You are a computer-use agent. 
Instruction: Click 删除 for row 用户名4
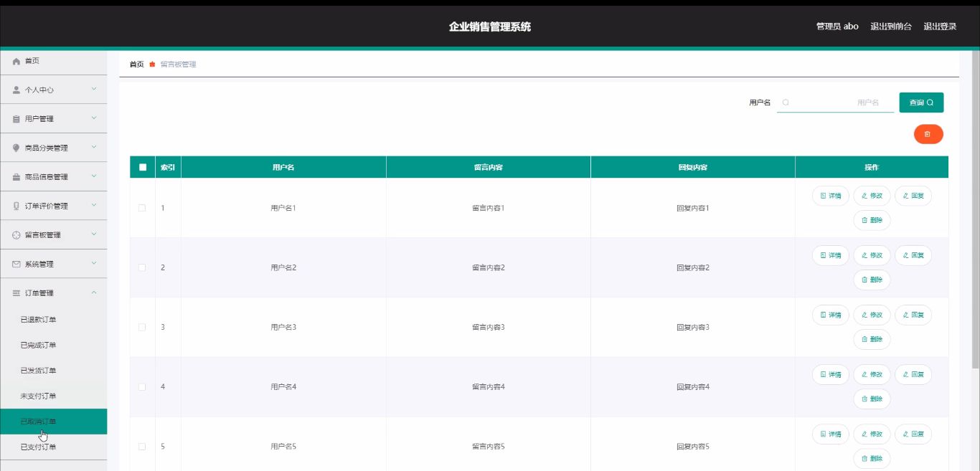(x=872, y=399)
